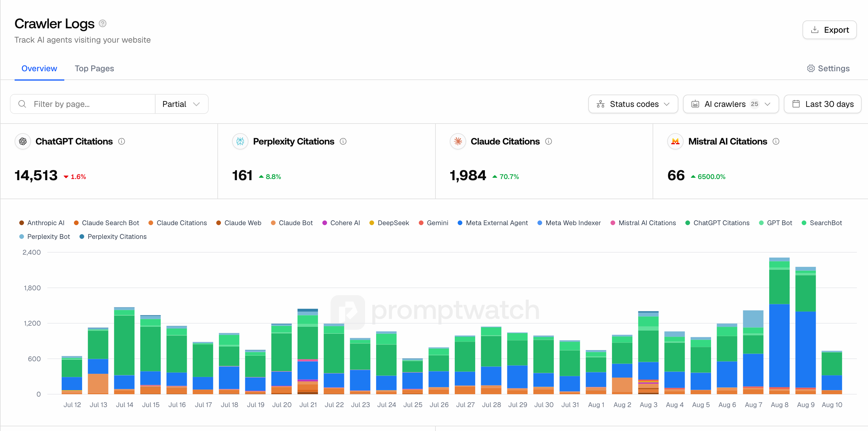Toggle Perplexity Bot legend series
The width and height of the screenshot is (868, 431).
(x=44, y=237)
